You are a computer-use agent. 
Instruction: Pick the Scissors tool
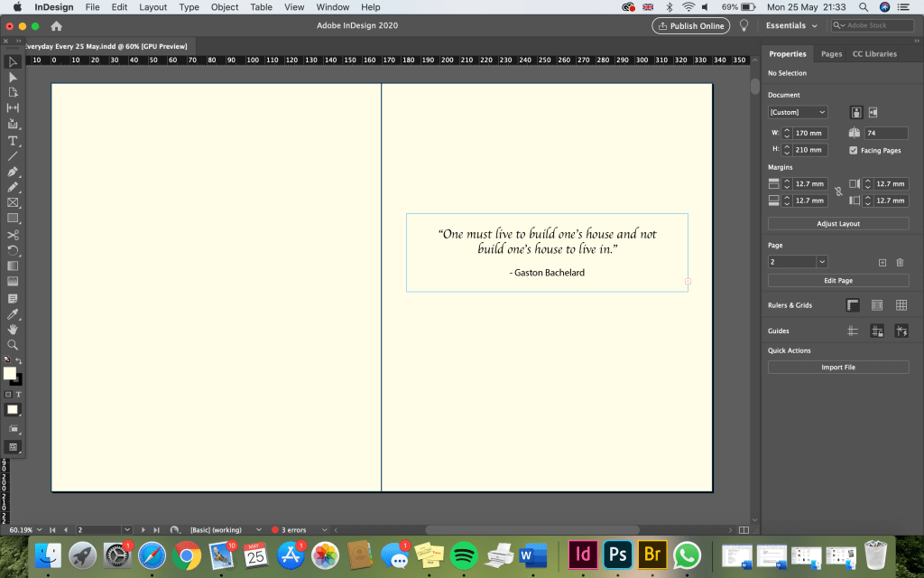pyautogui.click(x=13, y=235)
